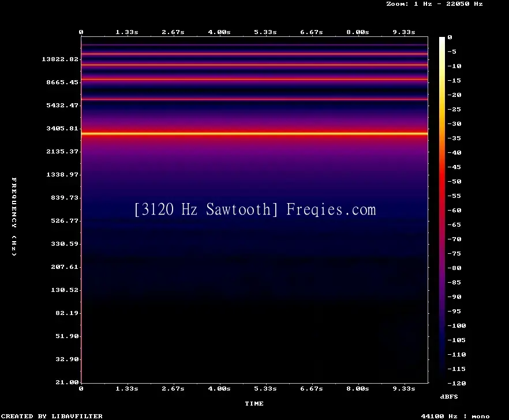Click the 8665.45 frequency axis label
509x420 pixels.
coord(62,82)
